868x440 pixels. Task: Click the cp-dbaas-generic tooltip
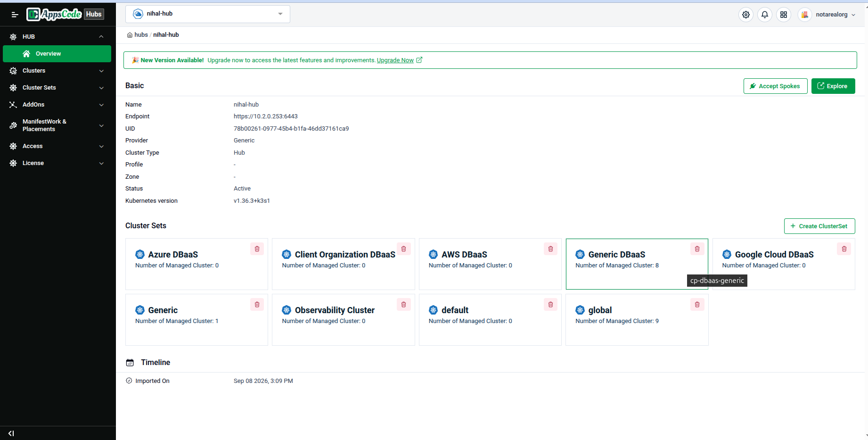tap(717, 281)
